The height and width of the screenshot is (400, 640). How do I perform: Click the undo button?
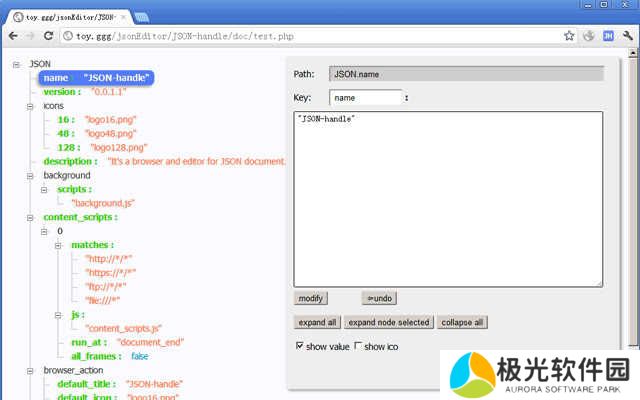point(378,298)
